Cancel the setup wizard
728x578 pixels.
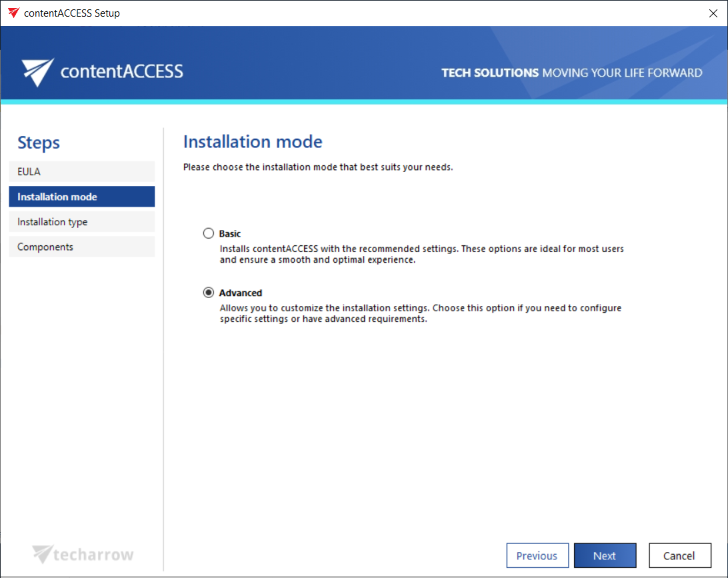click(679, 556)
